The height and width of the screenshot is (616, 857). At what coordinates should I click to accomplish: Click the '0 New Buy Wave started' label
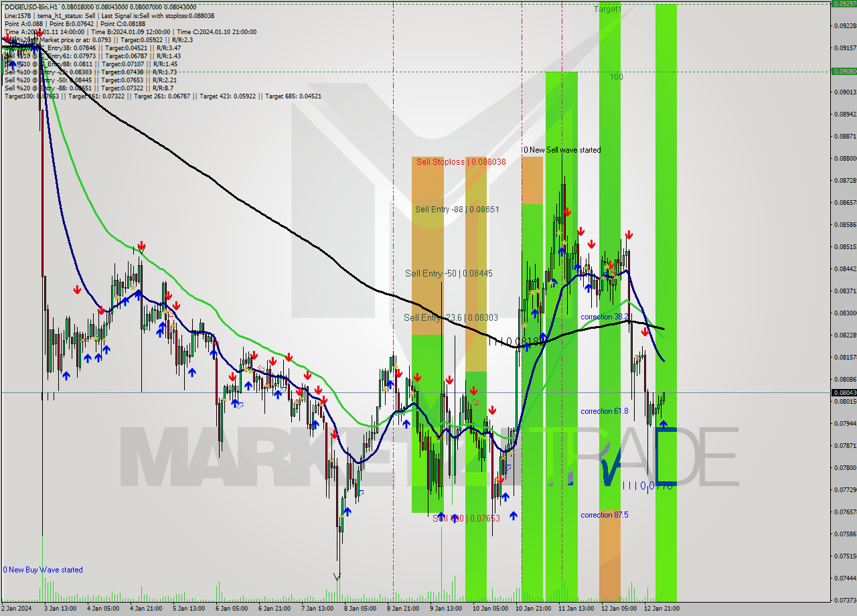click(x=43, y=570)
